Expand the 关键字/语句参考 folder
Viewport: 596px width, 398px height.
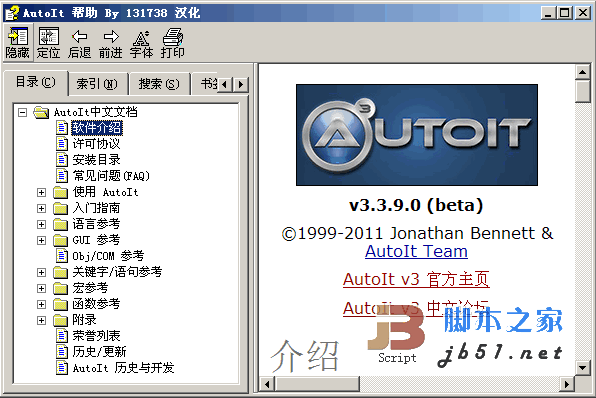click(41, 272)
